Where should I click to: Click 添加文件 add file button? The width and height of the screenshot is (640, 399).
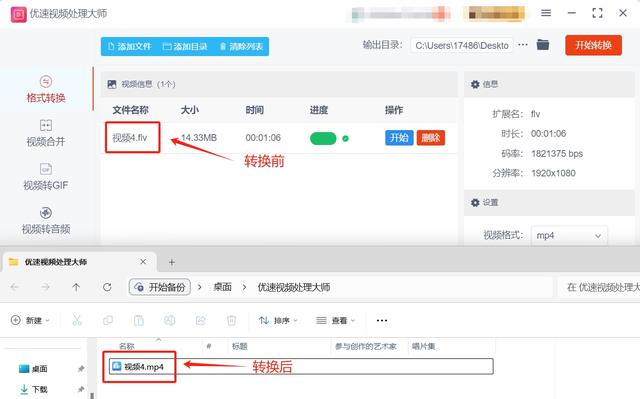[130, 47]
